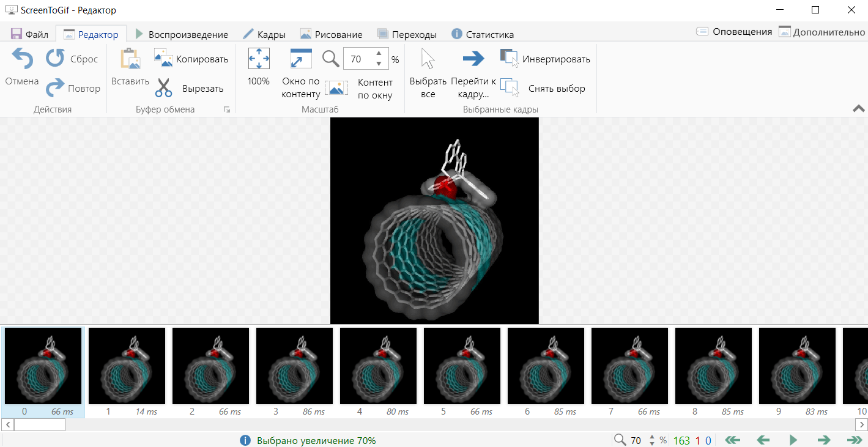Click 86 ms delay under frame 3
This screenshot has width=868, height=447.
(x=314, y=412)
